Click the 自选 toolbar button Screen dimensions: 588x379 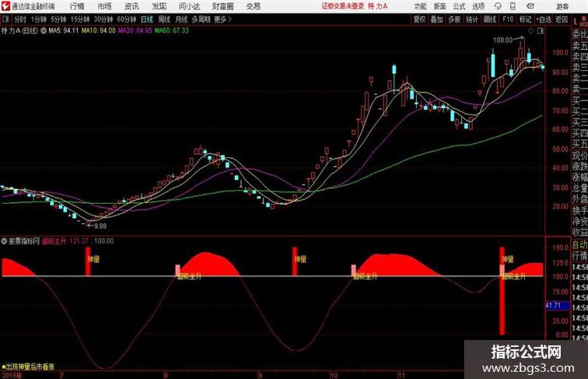pos(543,19)
